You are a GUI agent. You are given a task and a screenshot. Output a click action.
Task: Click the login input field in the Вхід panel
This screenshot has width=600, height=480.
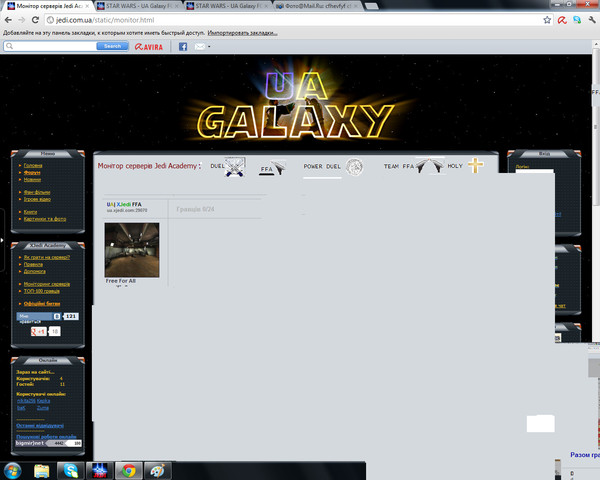(534, 171)
